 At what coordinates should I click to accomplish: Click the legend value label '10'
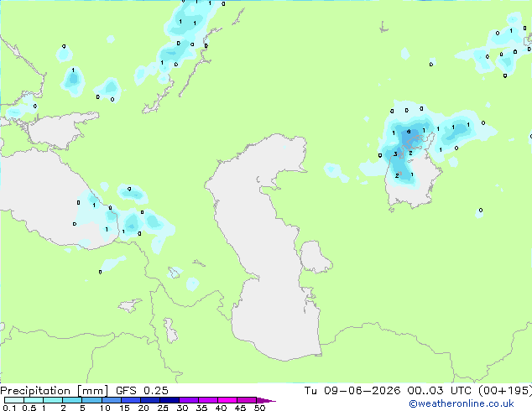click(105, 408)
